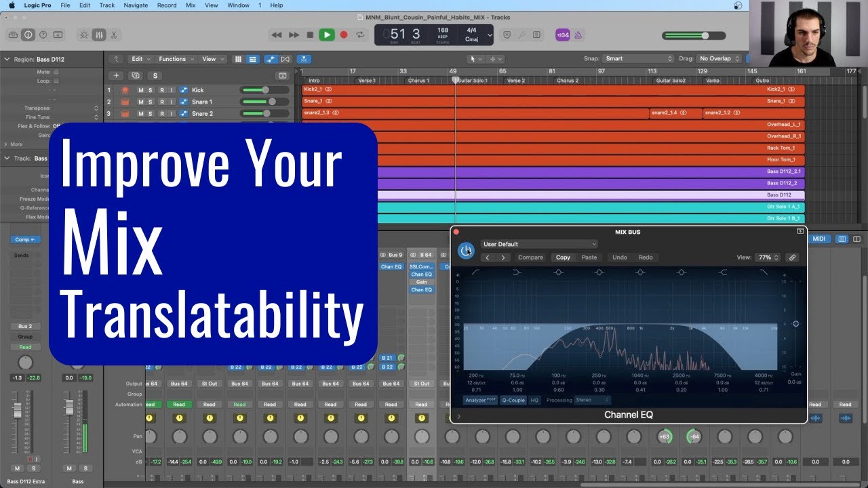Collapse the Region: Bass D112 inspector
Viewport: 868px width, 488px height.
click(x=7, y=59)
